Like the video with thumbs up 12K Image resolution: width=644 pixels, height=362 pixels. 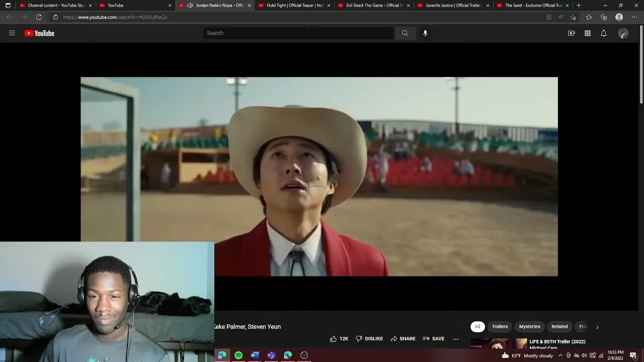(339, 339)
